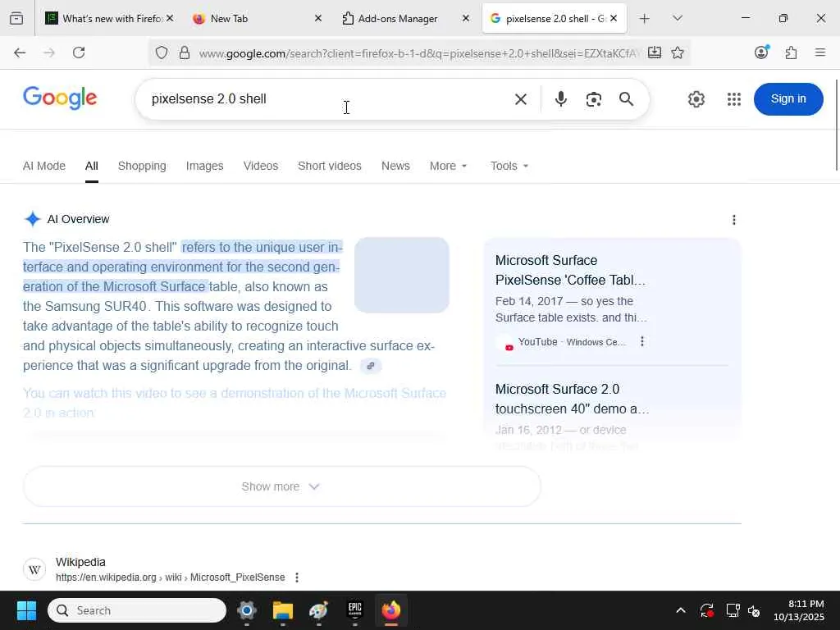Open tracking protection shield icon
Screen dimensions: 840x630
point(162,52)
